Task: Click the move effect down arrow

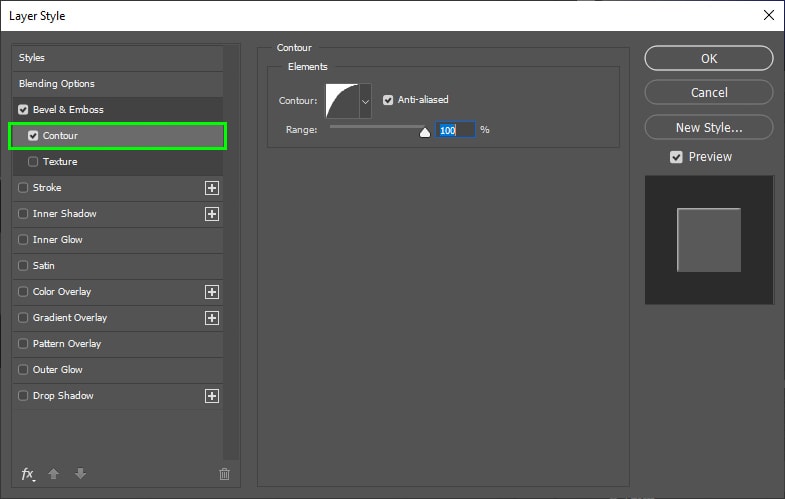Action: point(80,474)
